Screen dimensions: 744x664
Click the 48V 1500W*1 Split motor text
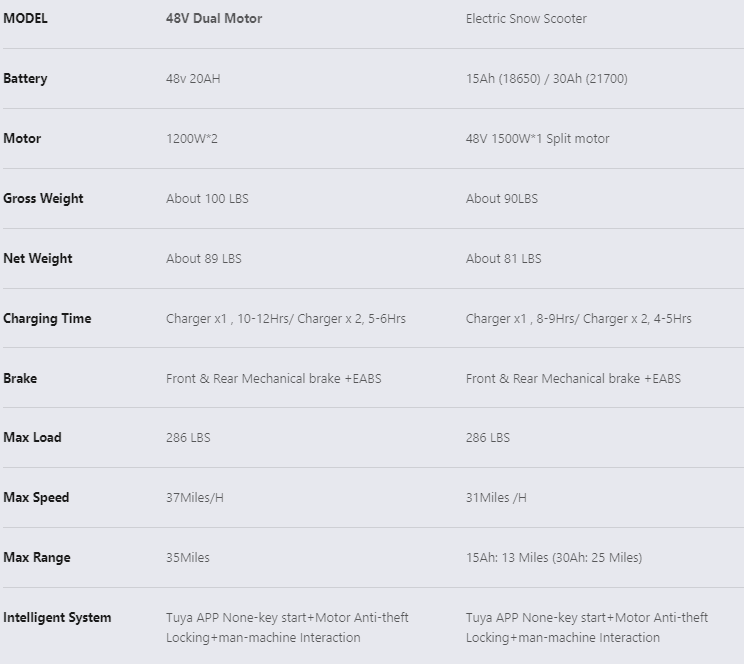(x=538, y=139)
